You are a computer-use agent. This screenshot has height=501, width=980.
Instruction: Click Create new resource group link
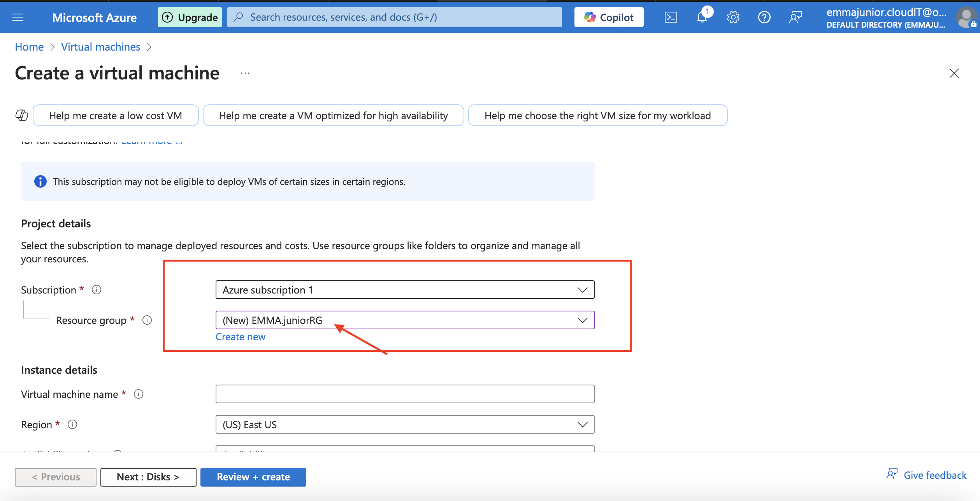point(241,337)
